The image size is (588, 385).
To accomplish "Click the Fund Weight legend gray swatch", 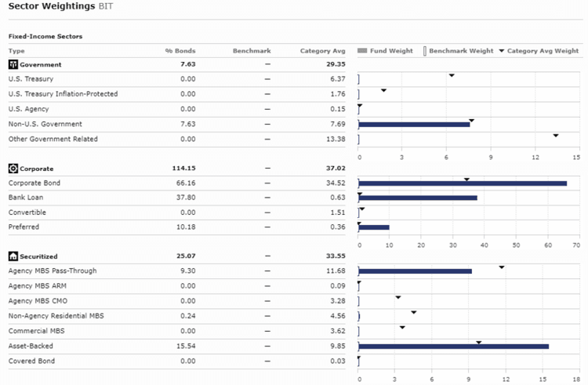I will 361,51.
